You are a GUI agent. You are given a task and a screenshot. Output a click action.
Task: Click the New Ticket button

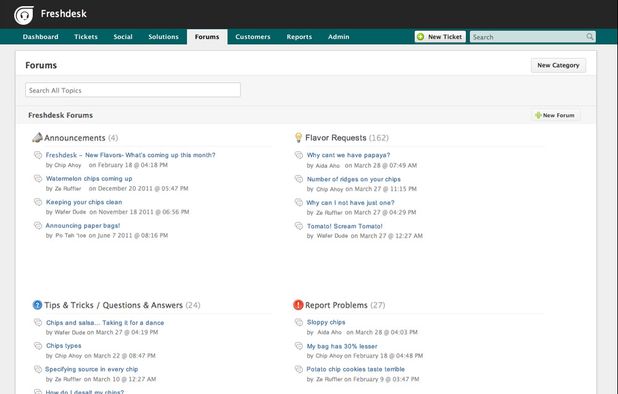pos(440,37)
